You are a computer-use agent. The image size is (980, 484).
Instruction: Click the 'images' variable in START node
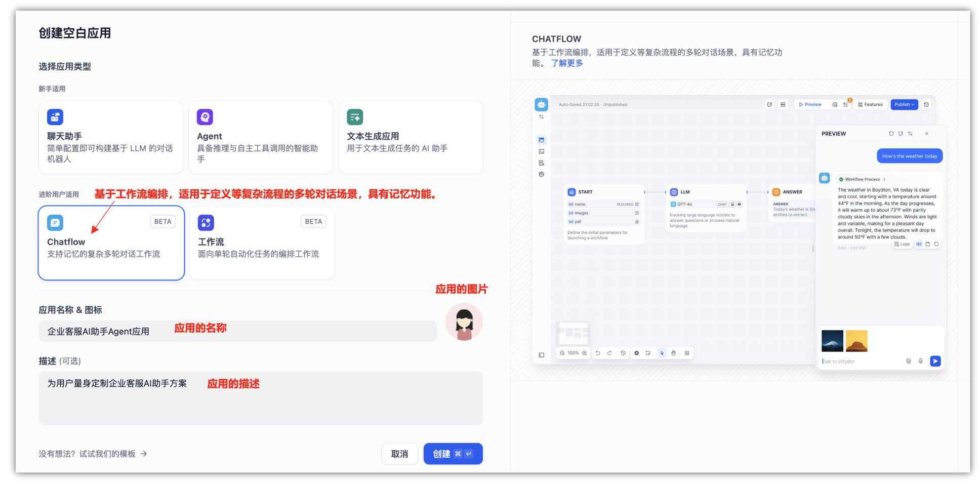604,213
